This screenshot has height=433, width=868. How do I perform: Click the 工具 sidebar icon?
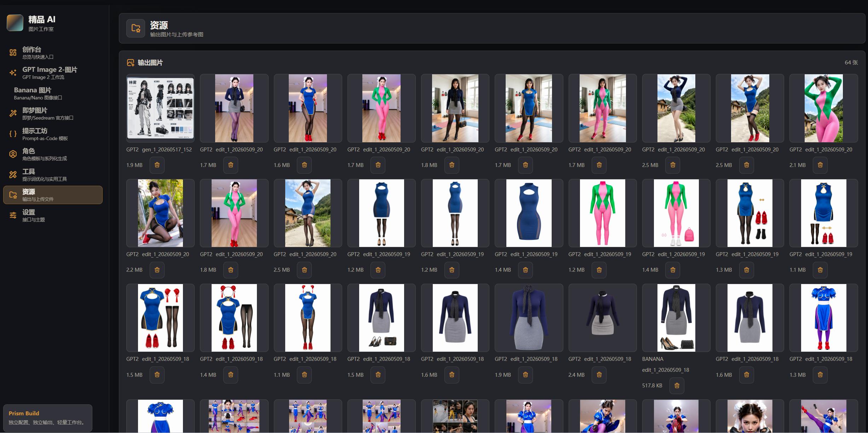pos(13,174)
